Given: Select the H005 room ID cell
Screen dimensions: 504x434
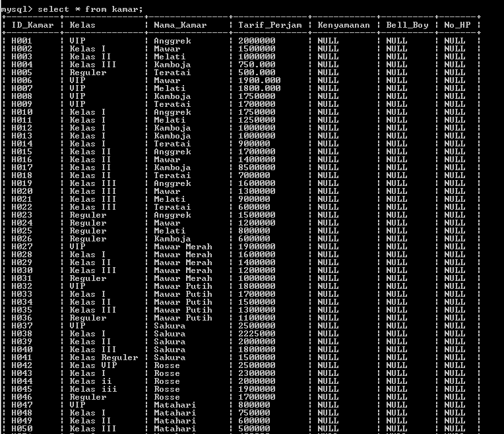Looking at the screenshot, I should (x=22, y=73).
